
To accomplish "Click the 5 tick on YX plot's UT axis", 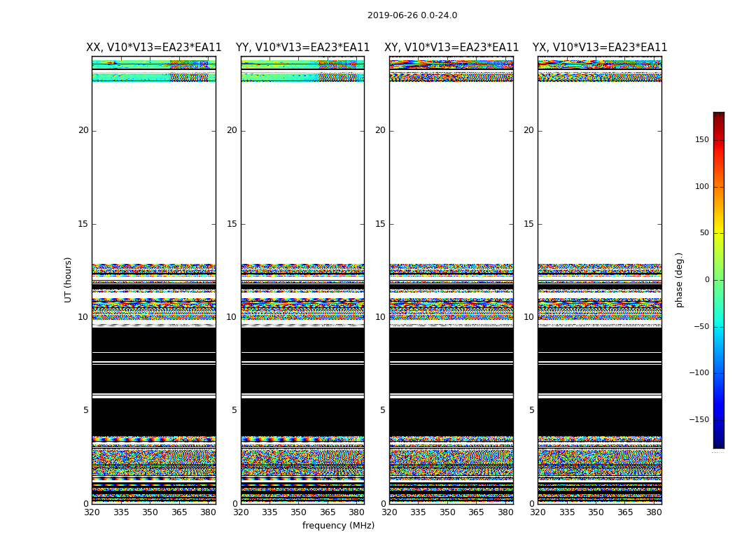I will [x=531, y=410].
